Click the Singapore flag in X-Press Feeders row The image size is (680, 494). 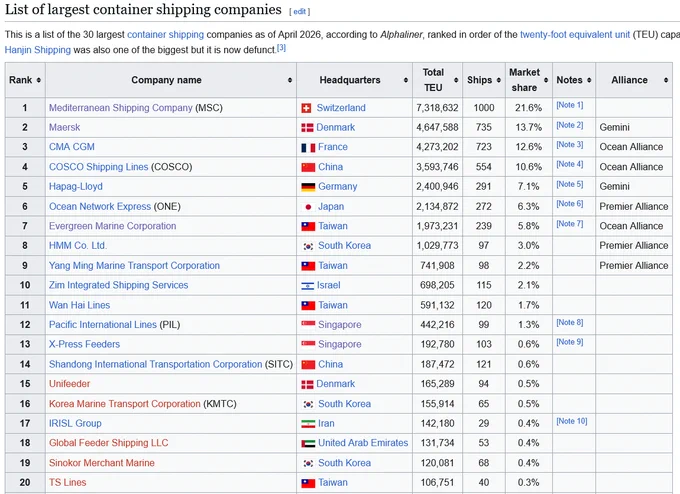[x=308, y=344]
